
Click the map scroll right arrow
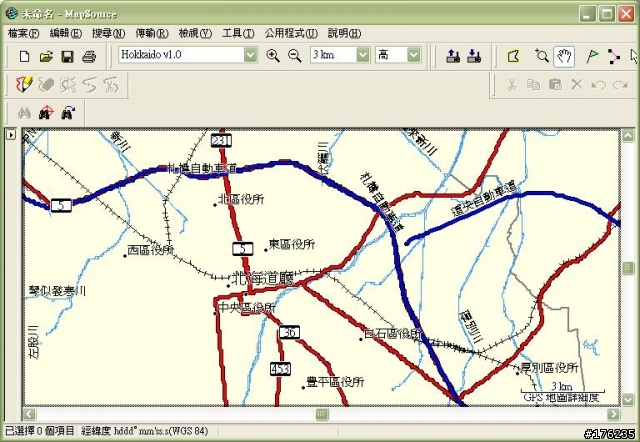[613, 414]
